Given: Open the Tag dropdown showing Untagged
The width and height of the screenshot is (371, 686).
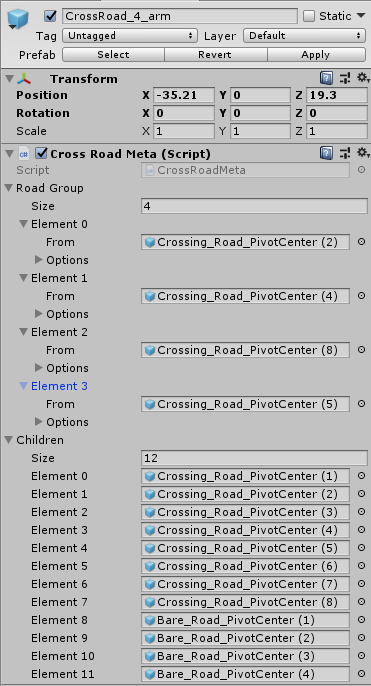Looking at the screenshot, I should tap(130, 36).
